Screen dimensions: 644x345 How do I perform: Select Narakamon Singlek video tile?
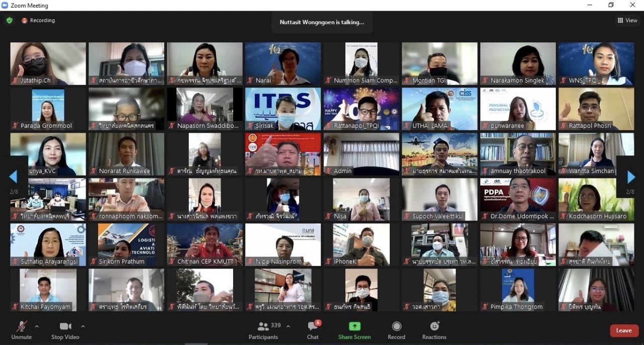(x=518, y=63)
